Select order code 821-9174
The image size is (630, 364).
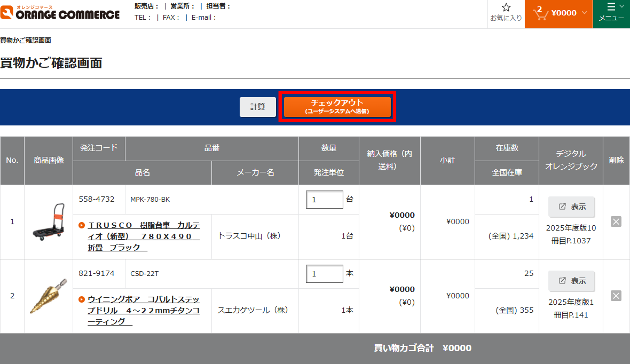pyautogui.click(x=96, y=274)
